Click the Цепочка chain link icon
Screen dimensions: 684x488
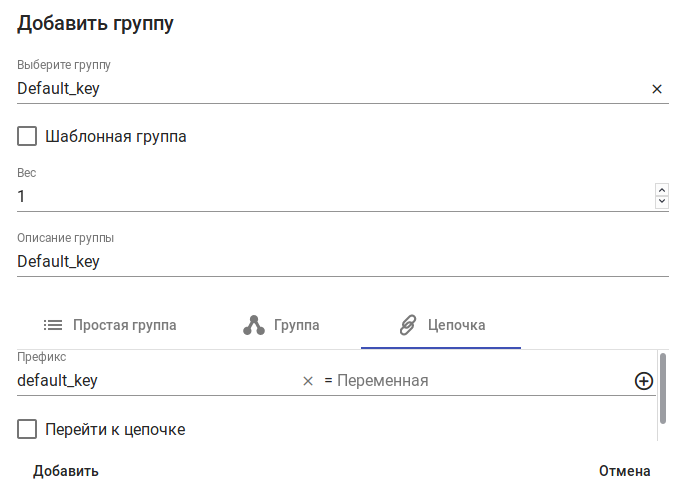pos(407,325)
